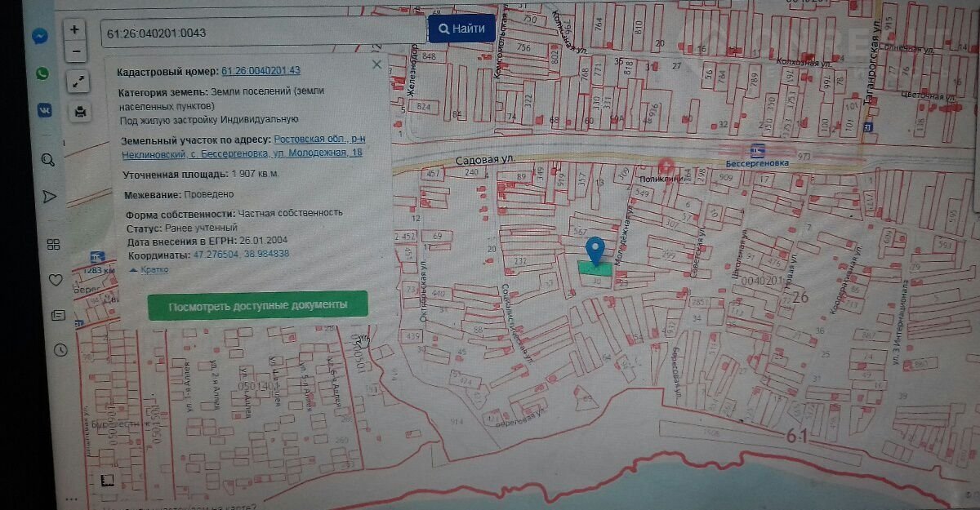This screenshot has height=510, width=980.
Task: Open the sidebar search icon
Action: pos(47,159)
